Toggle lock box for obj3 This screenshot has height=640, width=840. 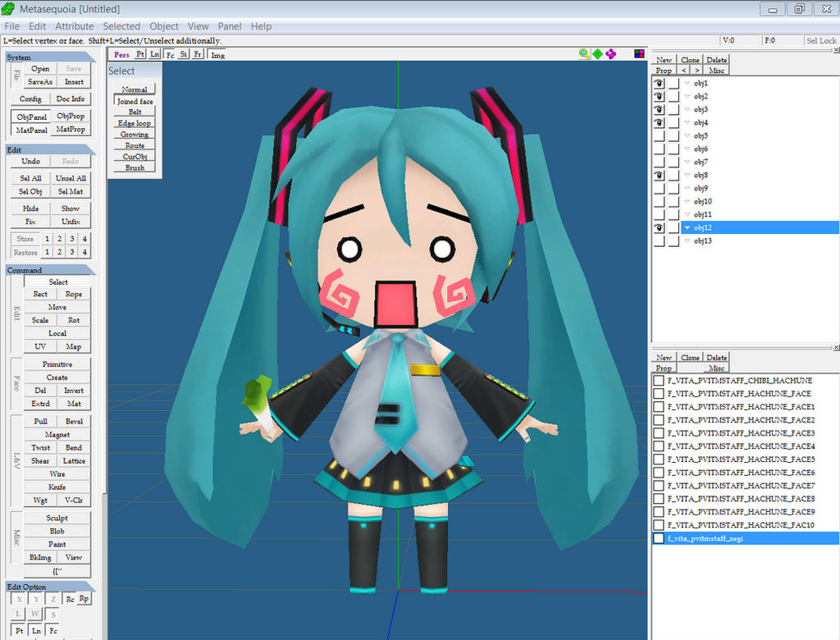click(x=673, y=109)
